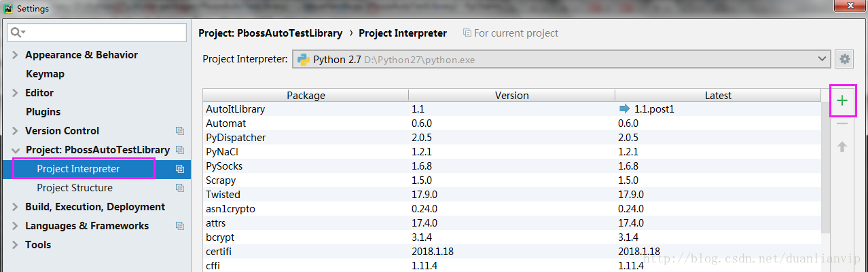This screenshot has height=272, width=868.
Task: Expand the Build, Execution, Deployment section
Action: click(x=15, y=207)
